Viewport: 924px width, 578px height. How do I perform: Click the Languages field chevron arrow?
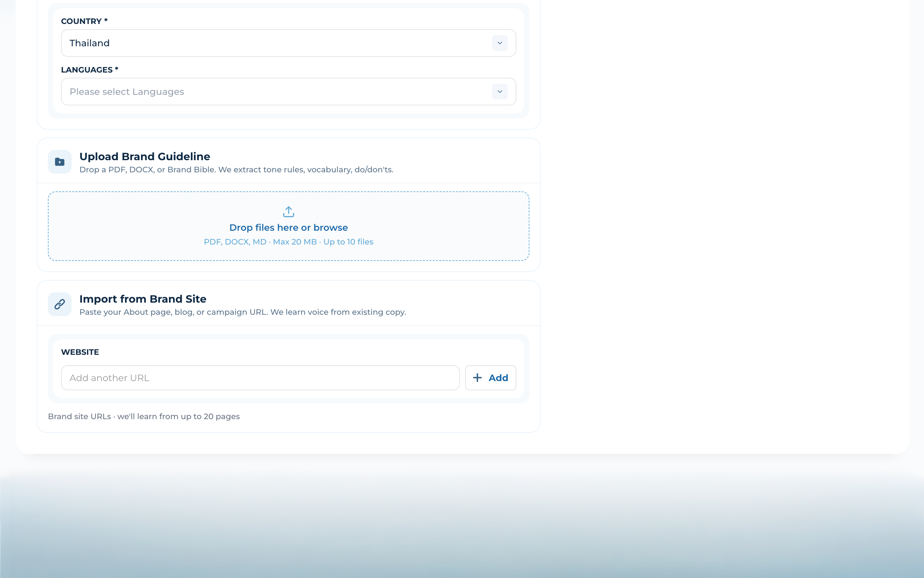(x=500, y=92)
